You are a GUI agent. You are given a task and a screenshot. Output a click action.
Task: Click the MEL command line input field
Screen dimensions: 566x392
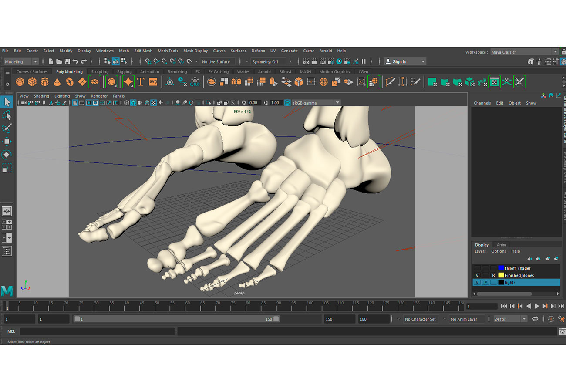click(x=97, y=331)
